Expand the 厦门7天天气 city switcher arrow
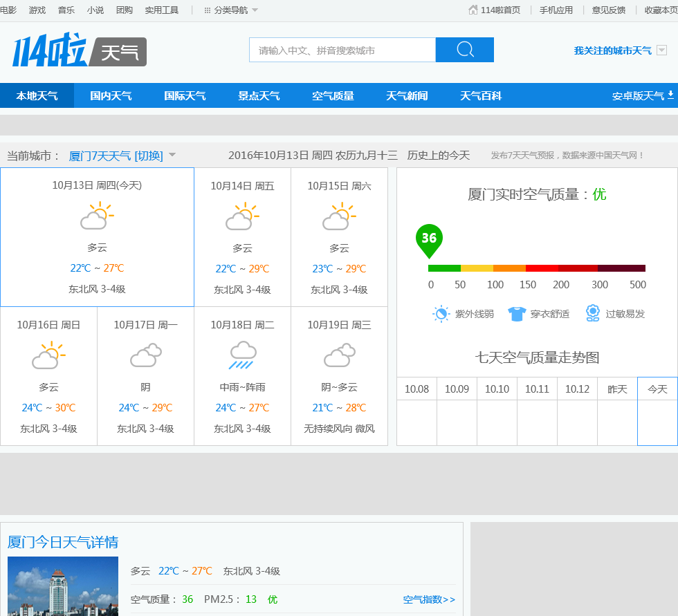The image size is (678, 616). click(x=172, y=156)
